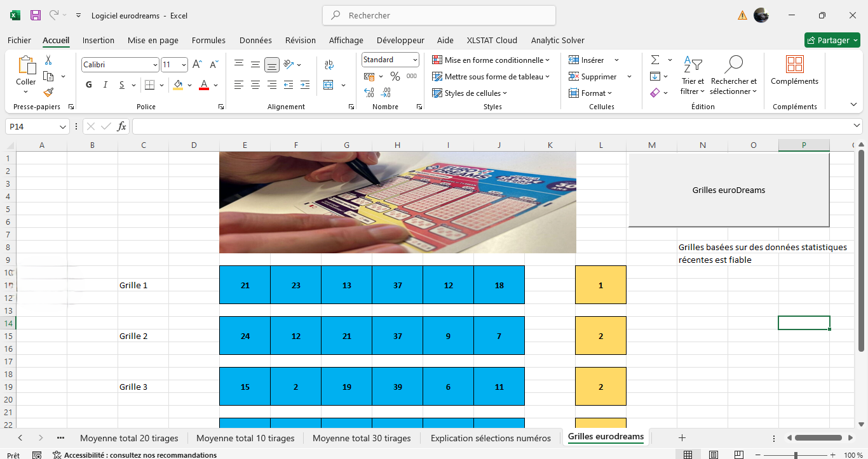Apply the yellow fill color swatch
Viewport: 868px width, 459px height.
(x=178, y=84)
